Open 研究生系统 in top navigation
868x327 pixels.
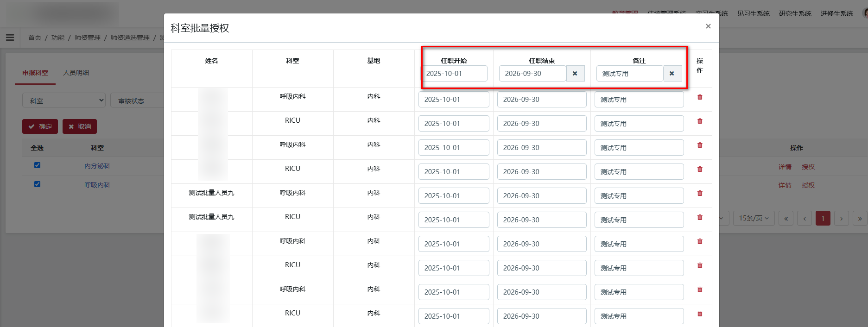point(795,14)
